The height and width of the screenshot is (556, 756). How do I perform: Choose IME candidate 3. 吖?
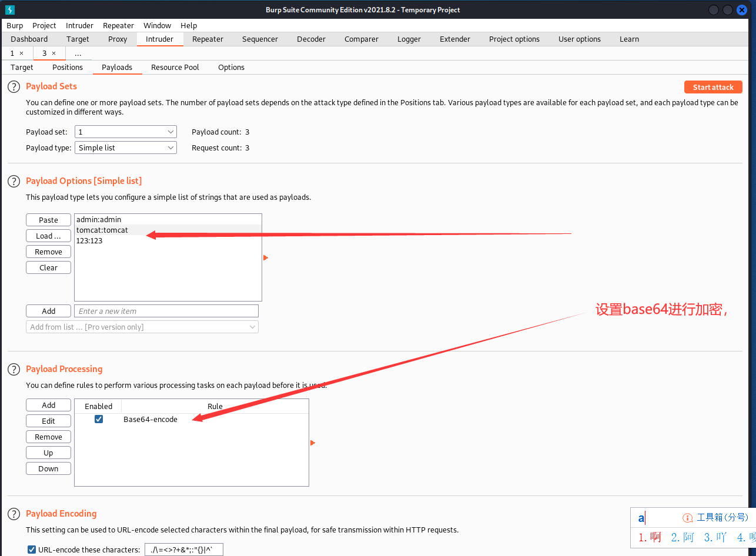pos(715,537)
